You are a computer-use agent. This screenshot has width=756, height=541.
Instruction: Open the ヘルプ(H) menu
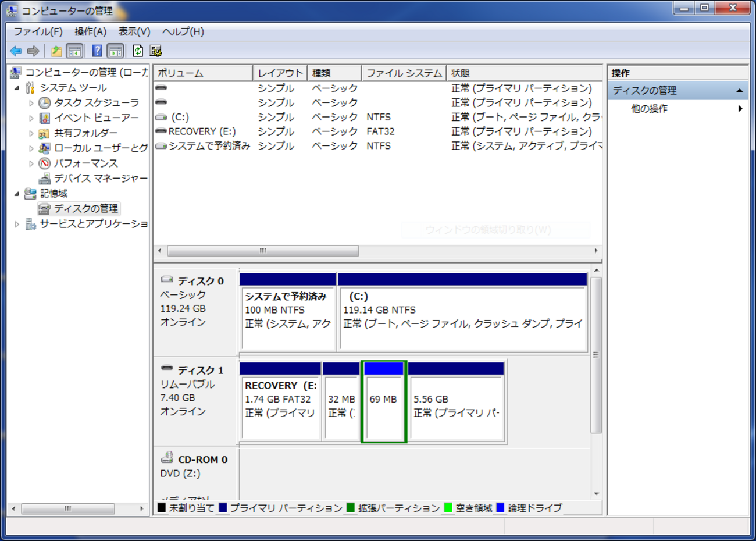[x=183, y=32]
